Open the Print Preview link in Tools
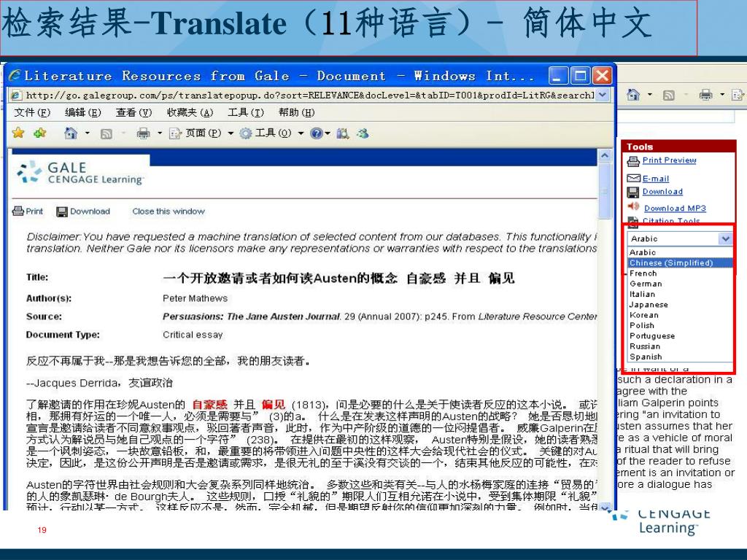The height and width of the screenshot is (560, 747). coord(670,160)
